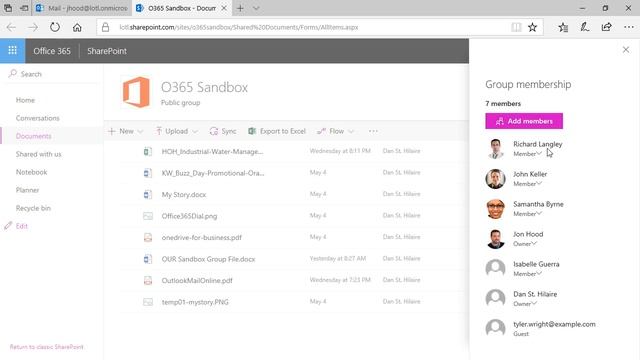Switch to the Mail browser tab
This screenshot has height=360, width=640.
(x=82, y=8)
